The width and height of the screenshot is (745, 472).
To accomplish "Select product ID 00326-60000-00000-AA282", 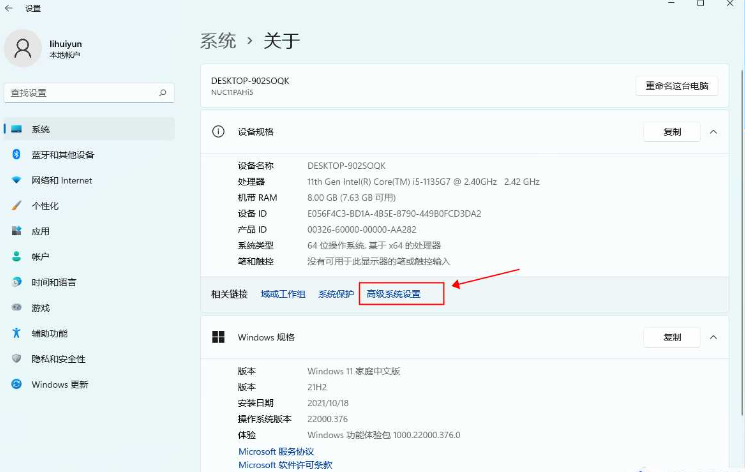I will pyautogui.click(x=362, y=230).
